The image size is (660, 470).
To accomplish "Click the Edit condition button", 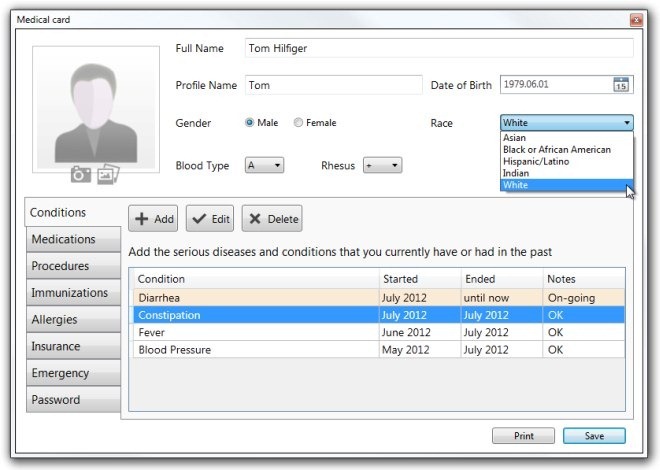I will [x=210, y=219].
